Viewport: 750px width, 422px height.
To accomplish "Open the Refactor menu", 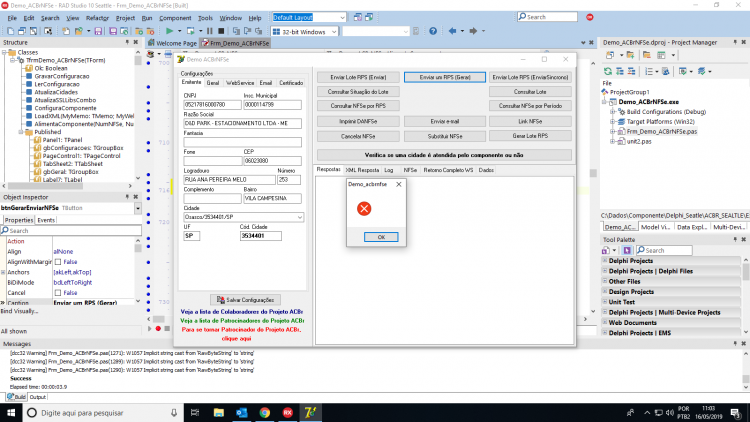I will (98, 18).
